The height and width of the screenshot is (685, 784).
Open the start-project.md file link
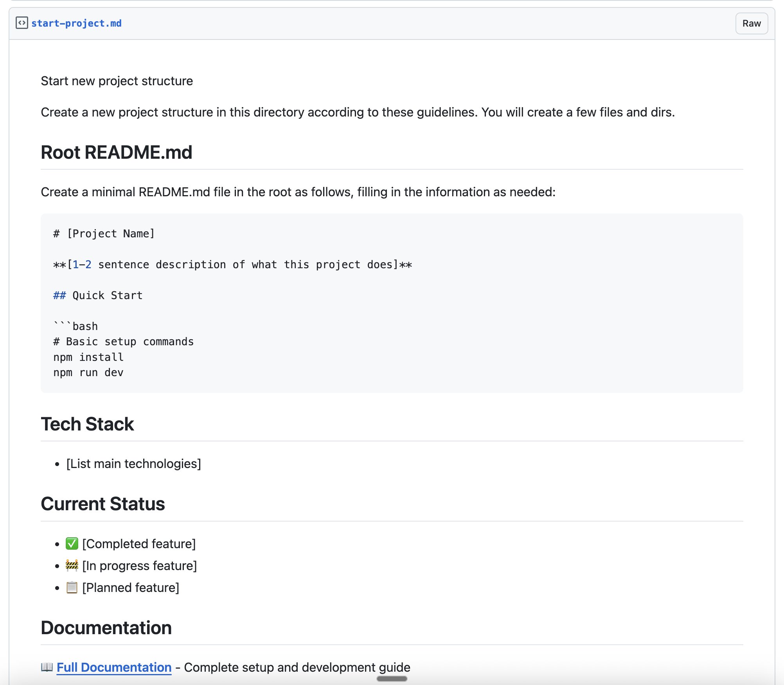pyautogui.click(x=76, y=23)
